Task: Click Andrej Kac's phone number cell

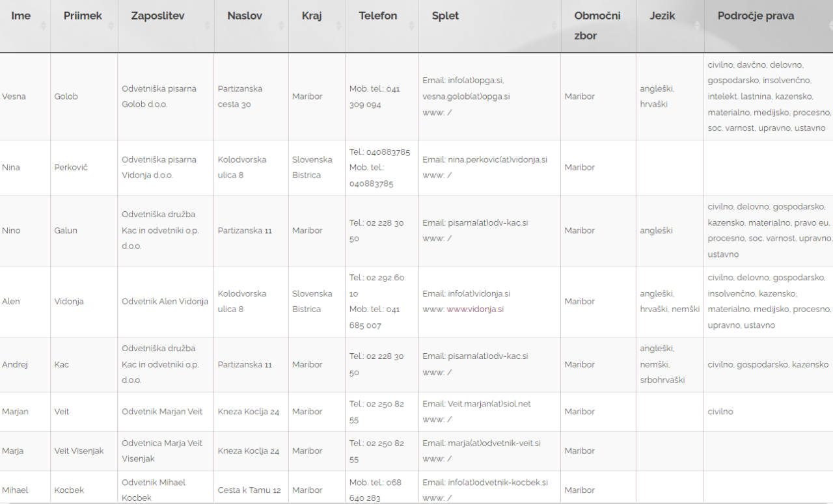Action: tap(376, 365)
